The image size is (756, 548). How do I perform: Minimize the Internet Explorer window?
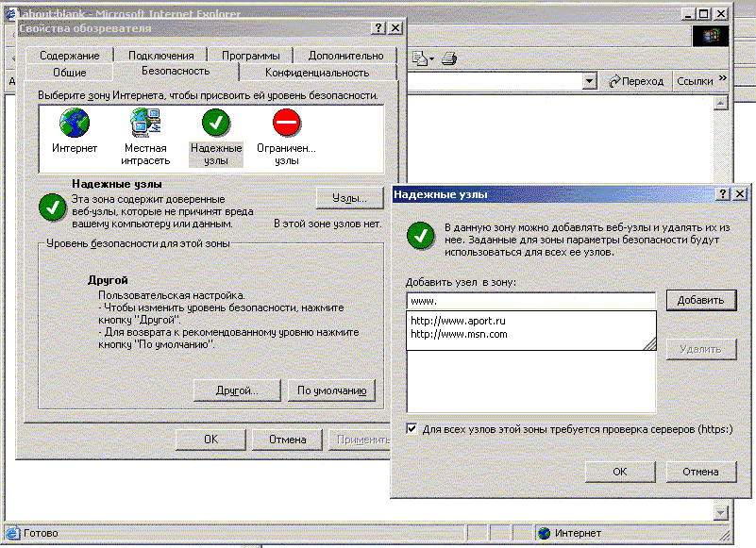click(x=688, y=13)
